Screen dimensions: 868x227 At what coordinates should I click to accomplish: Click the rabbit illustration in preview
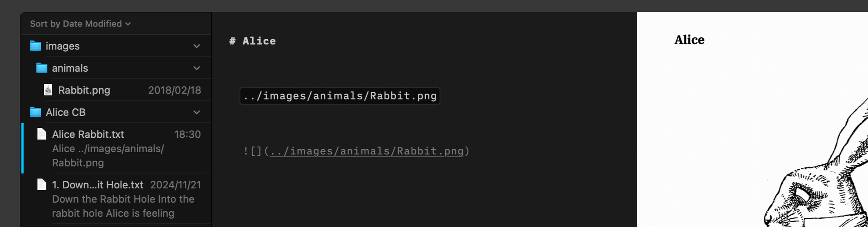[816, 165]
